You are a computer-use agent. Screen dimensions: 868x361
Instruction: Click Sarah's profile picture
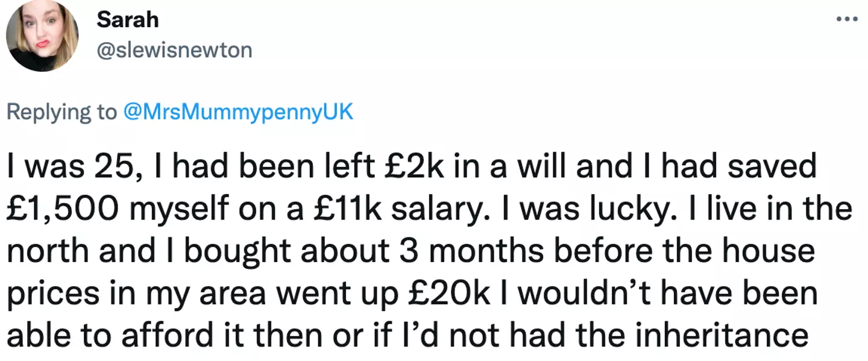[42, 36]
